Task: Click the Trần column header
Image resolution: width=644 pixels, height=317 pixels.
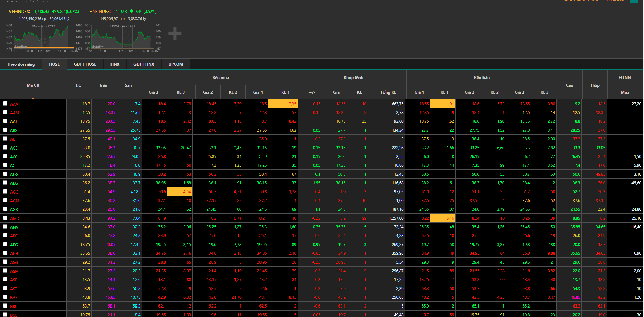Action: click(103, 85)
